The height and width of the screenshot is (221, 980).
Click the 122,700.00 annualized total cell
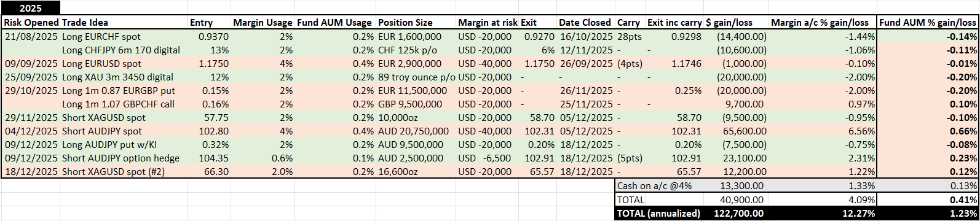737,213
